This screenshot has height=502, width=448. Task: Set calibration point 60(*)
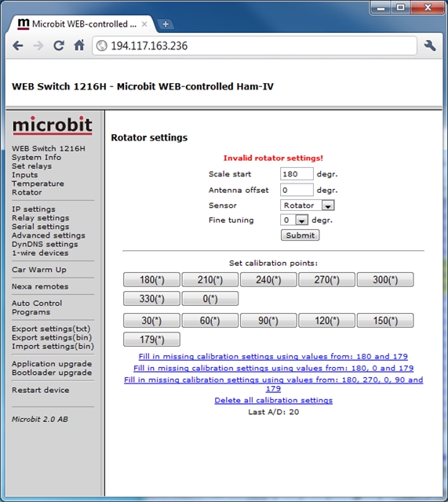click(x=210, y=320)
